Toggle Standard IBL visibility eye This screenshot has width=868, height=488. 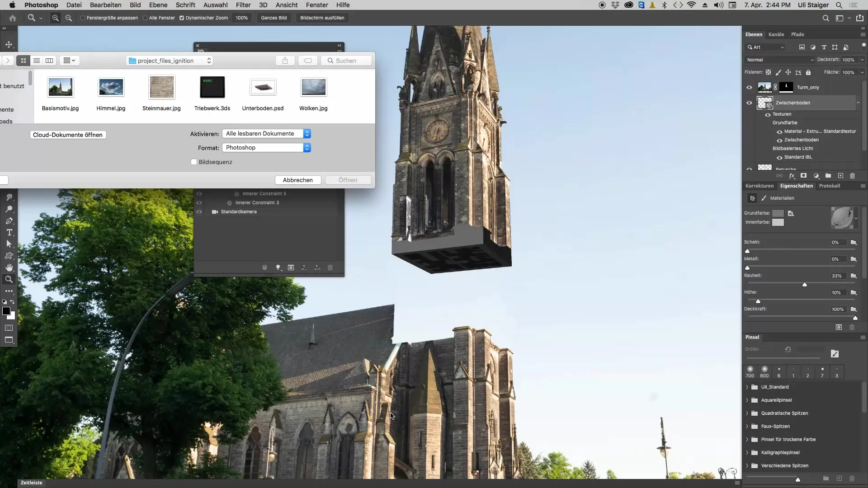pyautogui.click(x=779, y=158)
